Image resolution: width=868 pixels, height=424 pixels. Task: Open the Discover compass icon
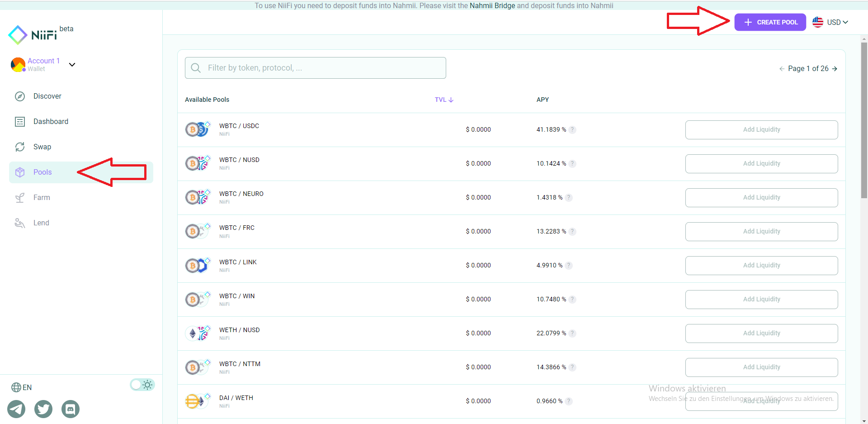point(20,96)
